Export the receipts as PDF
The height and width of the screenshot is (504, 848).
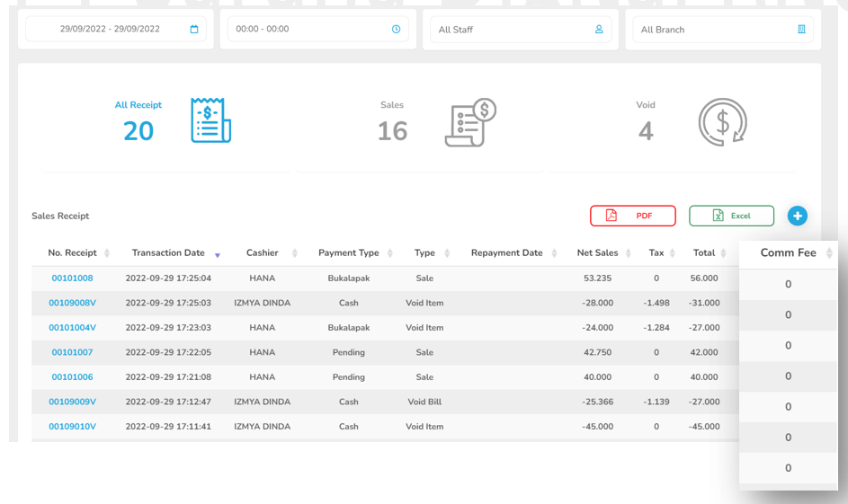coord(632,216)
